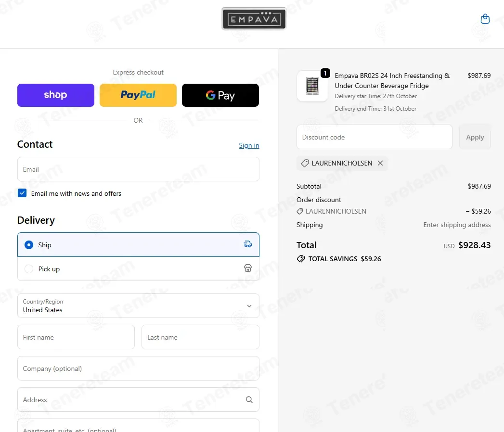Choose Google Pay express checkout

[x=220, y=95]
